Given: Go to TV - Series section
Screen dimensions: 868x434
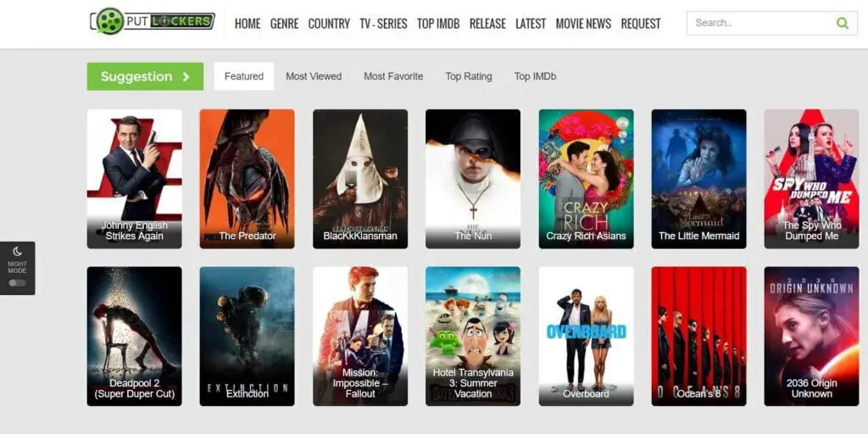Looking at the screenshot, I should [383, 24].
